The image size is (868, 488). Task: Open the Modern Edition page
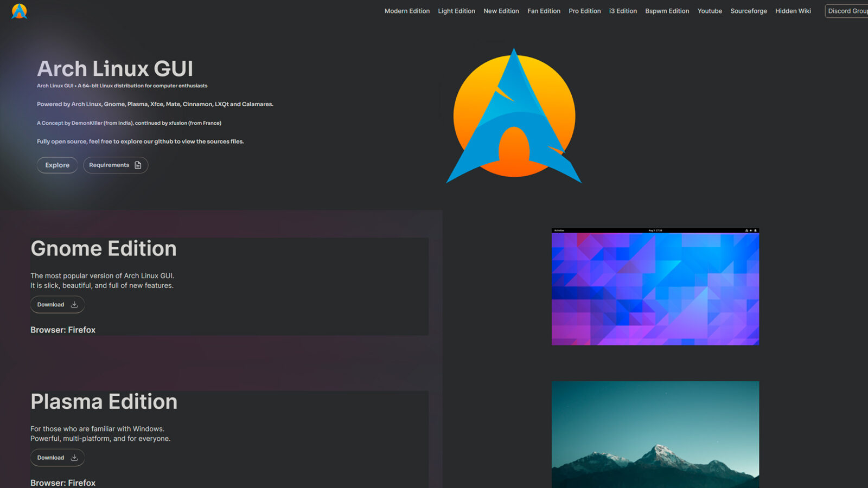[x=407, y=11]
